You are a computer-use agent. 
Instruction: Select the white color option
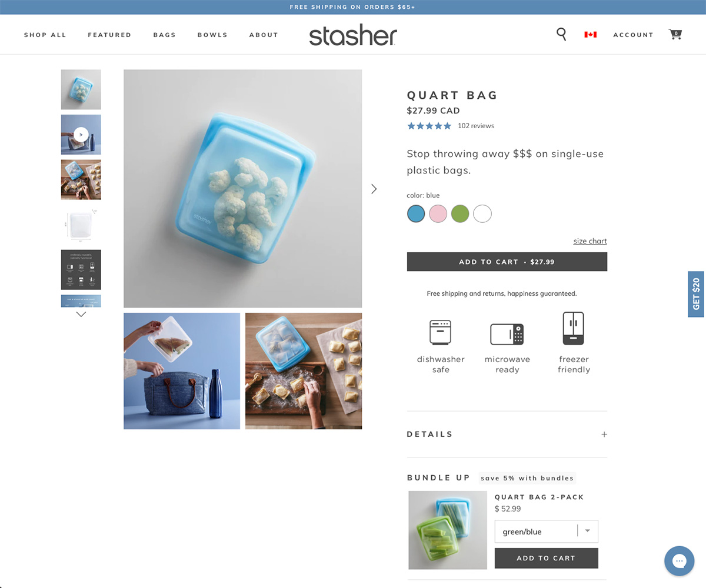[482, 213]
